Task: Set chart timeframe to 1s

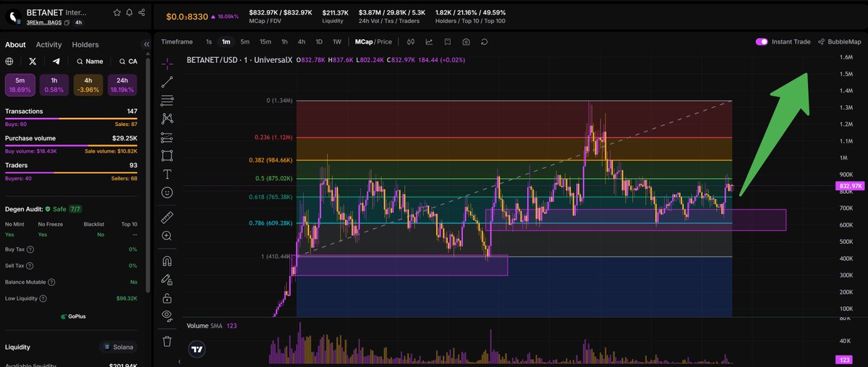Action: [209, 41]
